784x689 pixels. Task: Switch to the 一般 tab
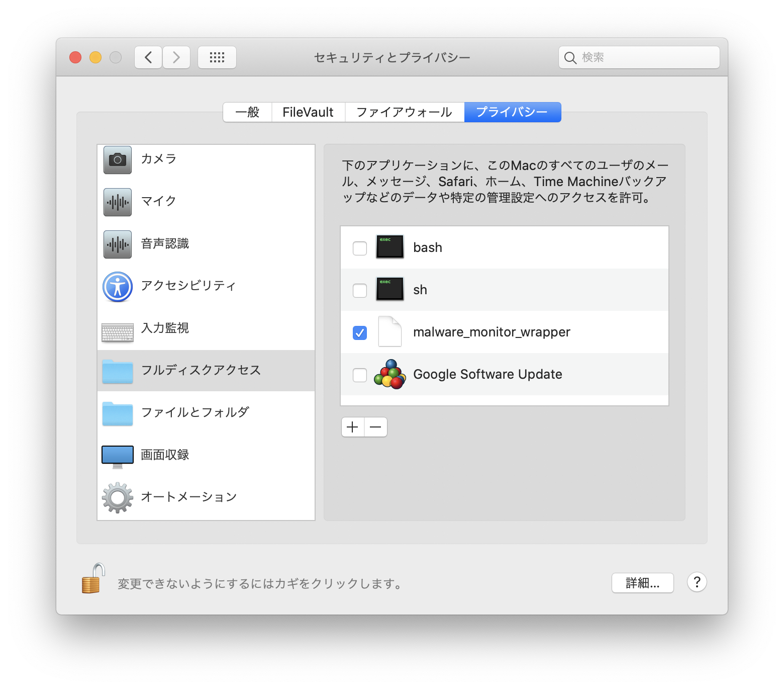click(247, 112)
